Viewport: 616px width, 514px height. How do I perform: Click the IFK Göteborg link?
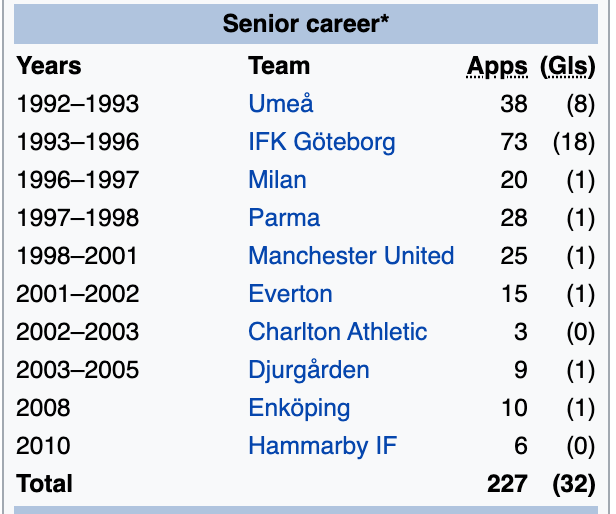[321, 142]
